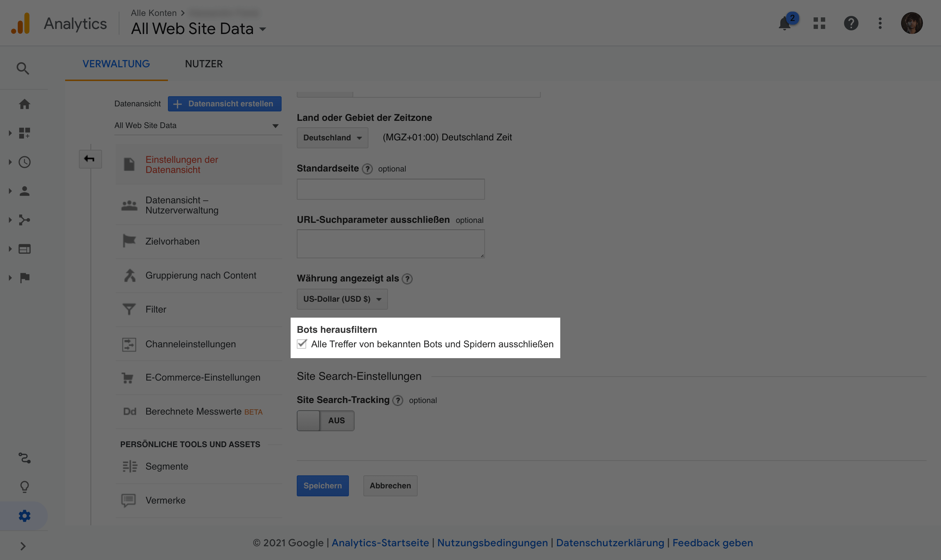The height and width of the screenshot is (560, 941).
Task: Click the Admin gear icon
Action: point(25,516)
